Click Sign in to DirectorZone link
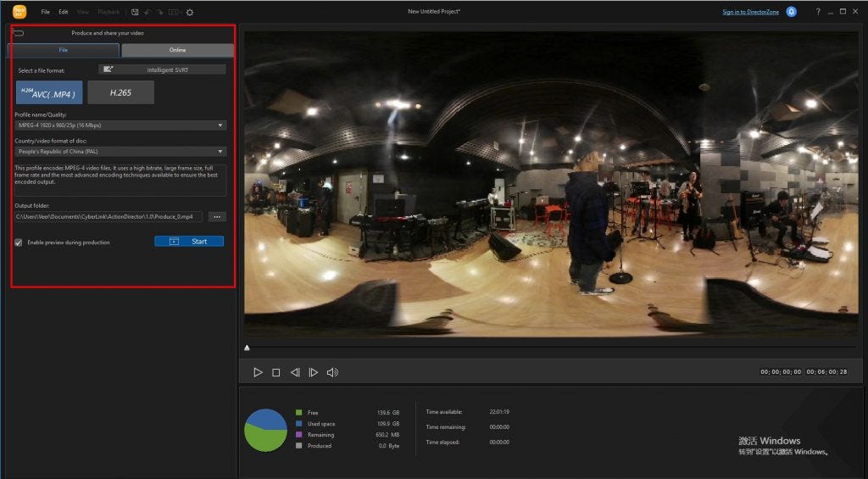This screenshot has height=479, width=868. 750,12
